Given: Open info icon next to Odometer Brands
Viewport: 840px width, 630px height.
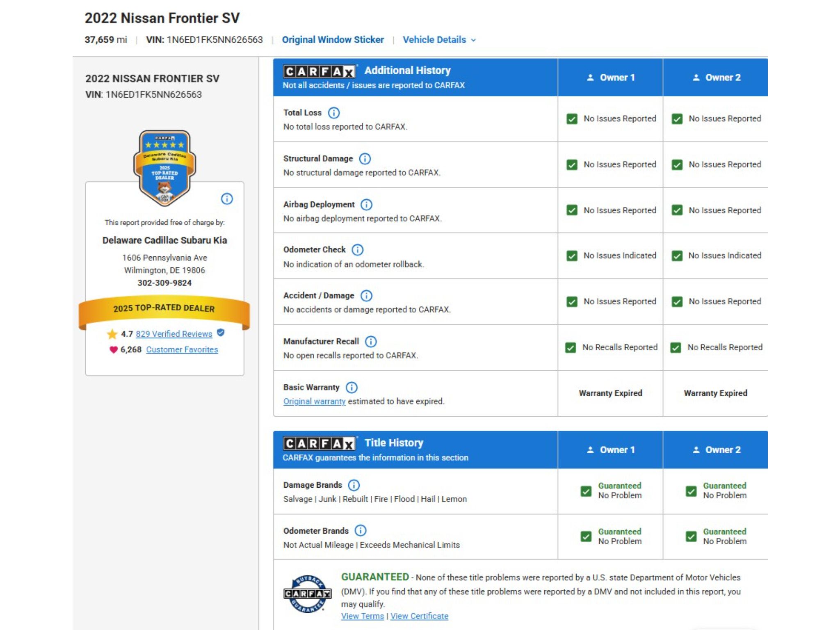Looking at the screenshot, I should pyautogui.click(x=360, y=531).
